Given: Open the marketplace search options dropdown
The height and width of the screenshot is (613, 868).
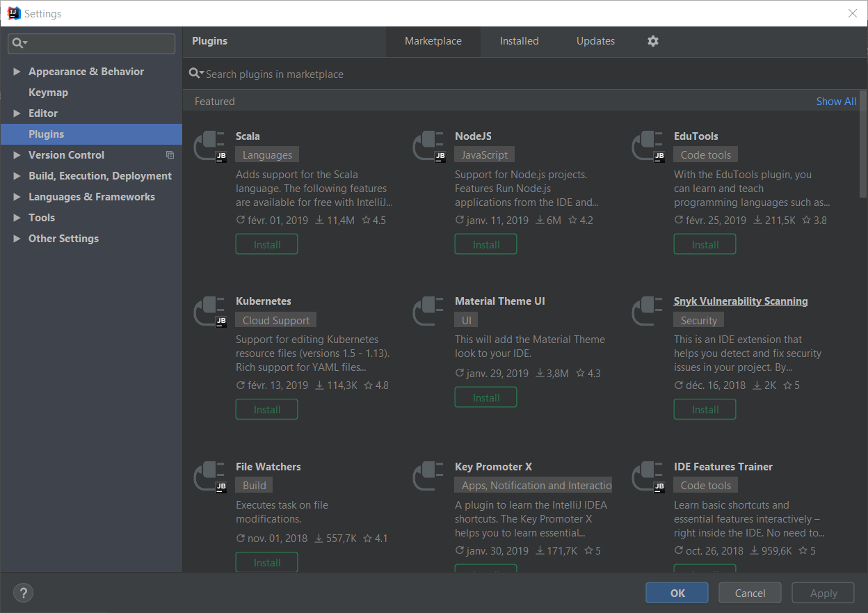Looking at the screenshot, I should [x=197, y=74].
